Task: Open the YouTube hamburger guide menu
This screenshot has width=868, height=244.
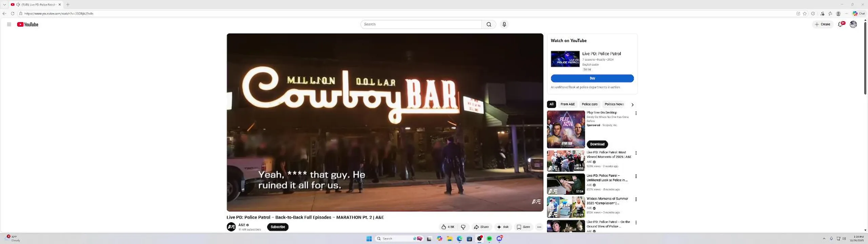Action: (9, 24)
